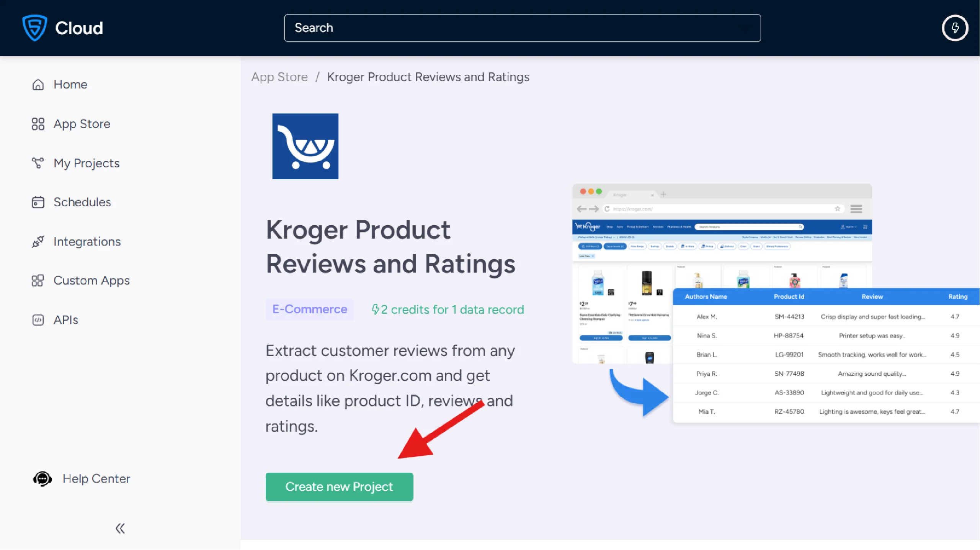The width and height of the screenshot is (980, 550).
Task: Click the Help Center headset icon
Action: coord(42,479)
